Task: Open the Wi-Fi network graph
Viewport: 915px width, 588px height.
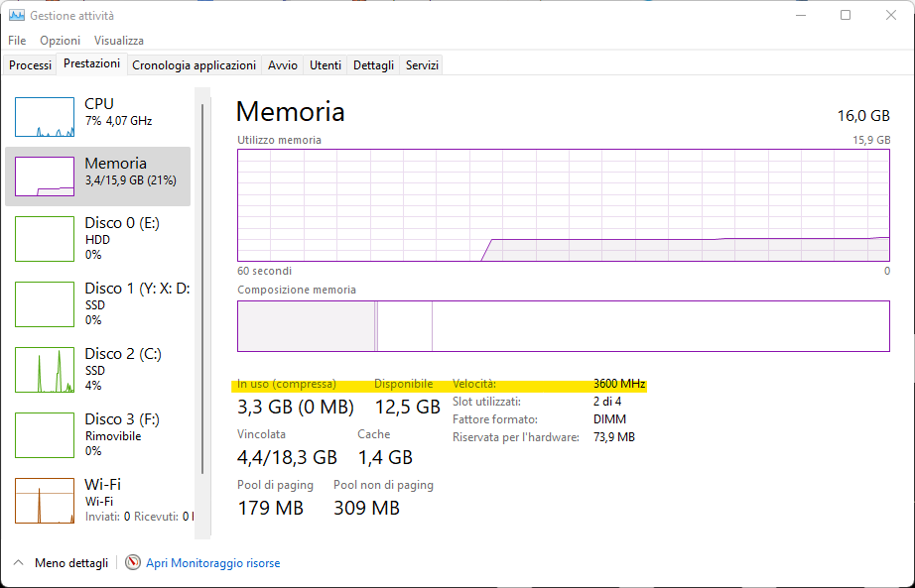Action: 45,501
